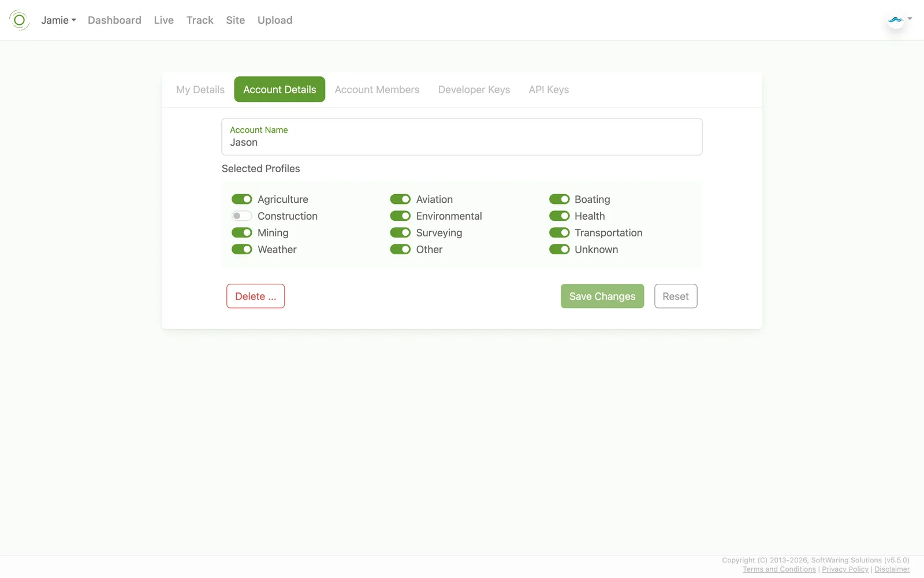Click the green circular app logo
This screenshot has width=924, height=578.
point(19,20)
